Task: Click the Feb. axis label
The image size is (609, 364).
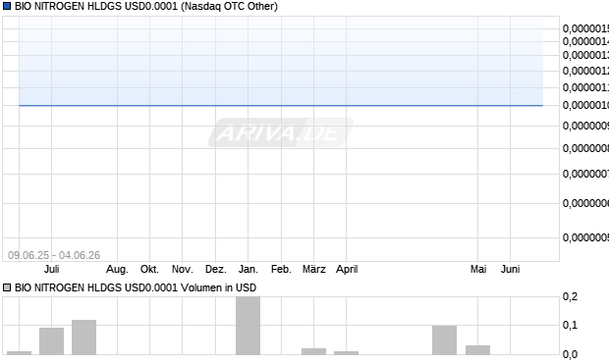Action: (281, 269)
